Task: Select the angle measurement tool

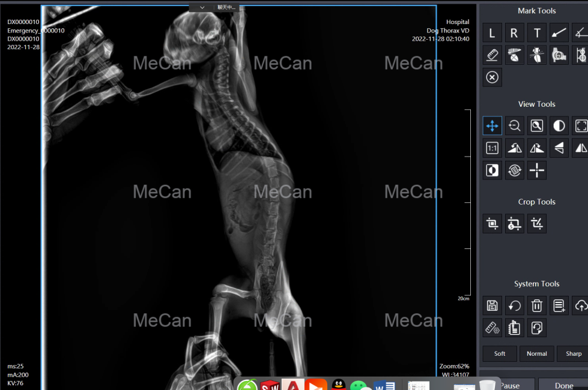Action: tap(581, 33)
